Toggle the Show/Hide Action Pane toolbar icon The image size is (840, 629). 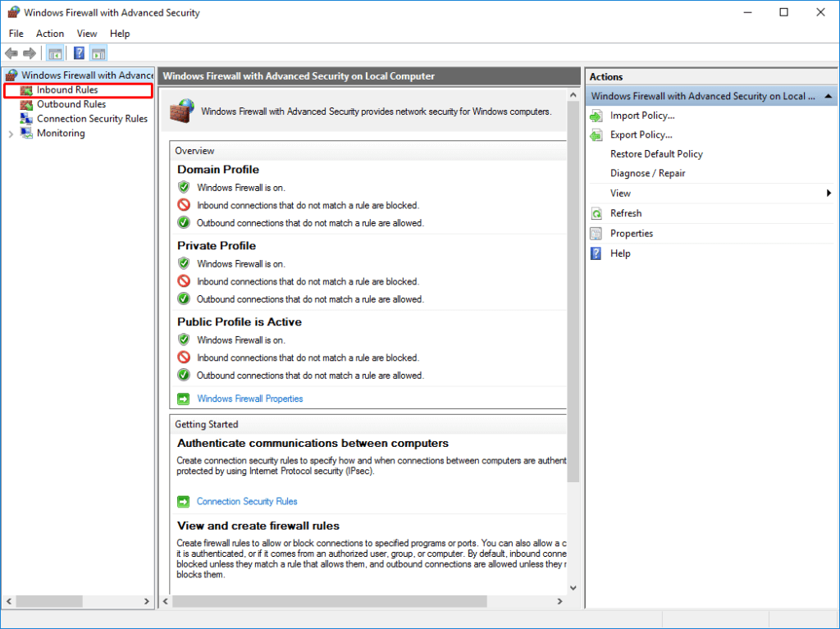point(98,52)
